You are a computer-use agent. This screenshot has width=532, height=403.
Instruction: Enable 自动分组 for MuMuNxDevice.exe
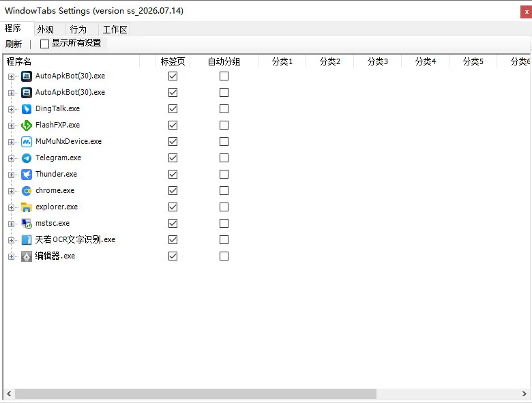224,141
